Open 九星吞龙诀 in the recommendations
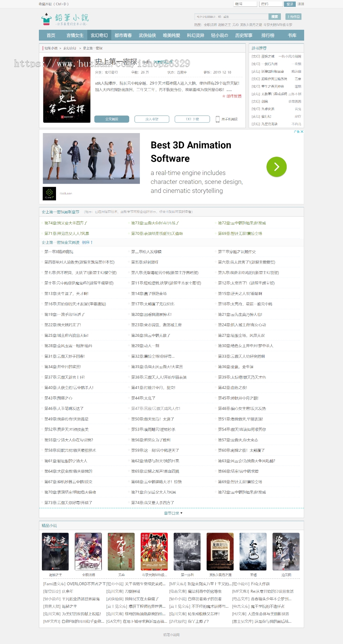 269,124
